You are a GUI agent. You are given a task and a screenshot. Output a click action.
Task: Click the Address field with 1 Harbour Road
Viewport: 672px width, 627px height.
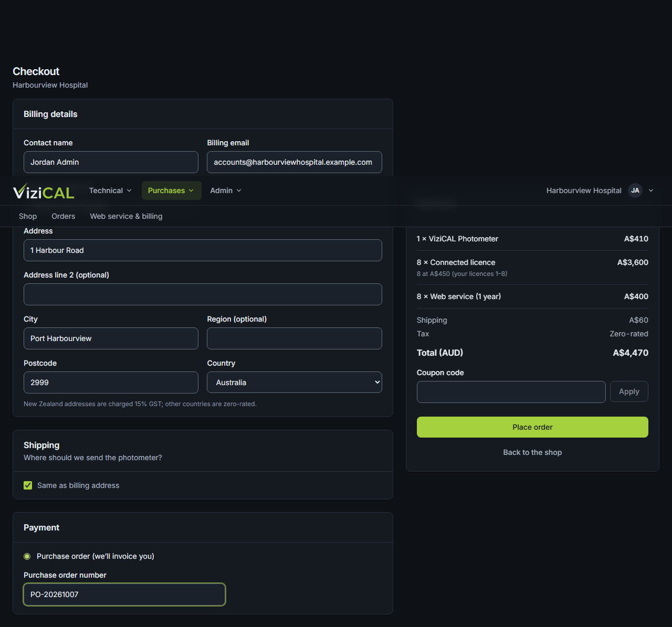point(203,250)
